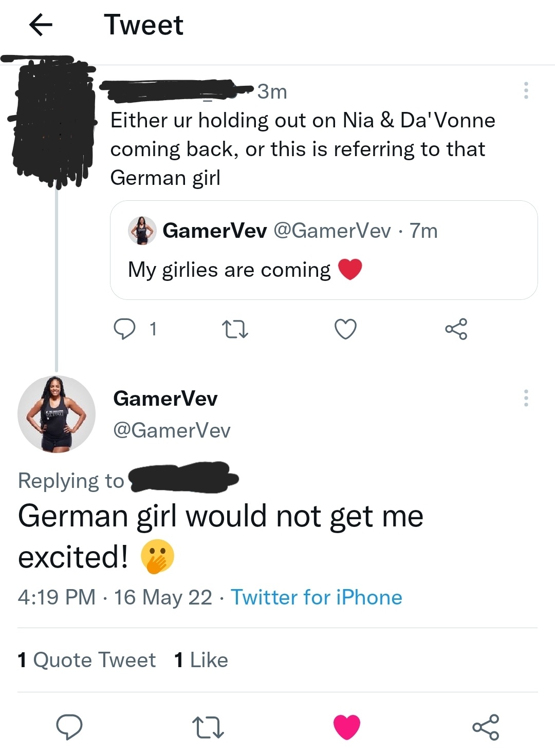This screenshot has height=756, width=555.
Task: Tap the small GamerVev avatar in quote
Action: coord(142,231)
